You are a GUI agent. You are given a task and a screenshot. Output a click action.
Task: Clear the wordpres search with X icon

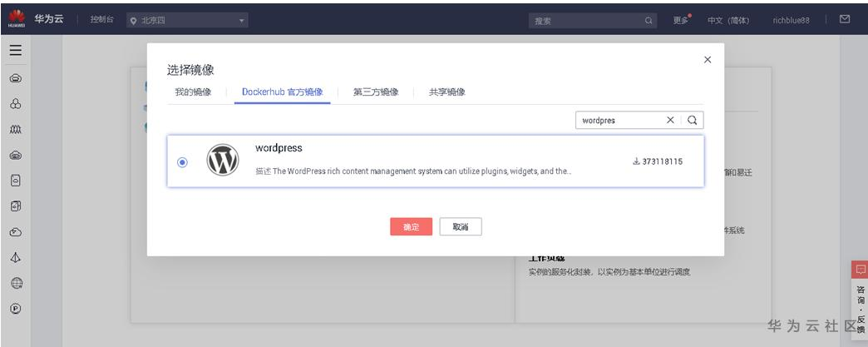click(670, 120)
